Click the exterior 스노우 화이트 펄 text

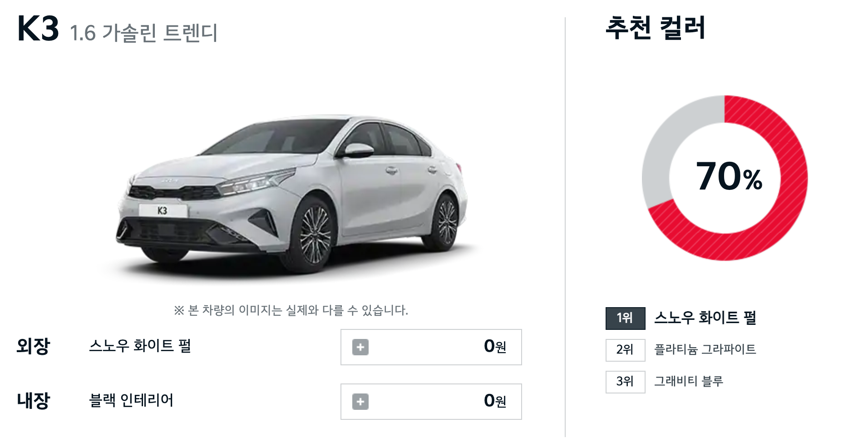[140, 346]
